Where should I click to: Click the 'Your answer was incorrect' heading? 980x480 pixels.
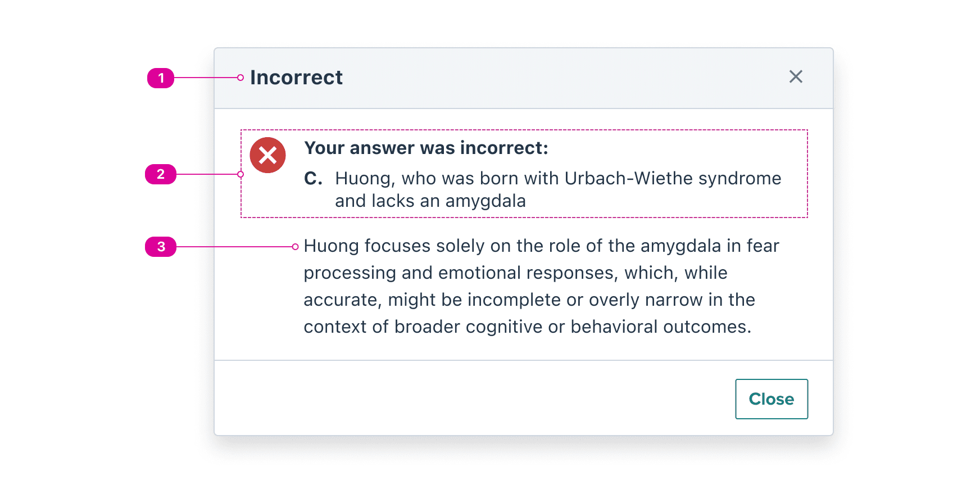tap(426, 148)
